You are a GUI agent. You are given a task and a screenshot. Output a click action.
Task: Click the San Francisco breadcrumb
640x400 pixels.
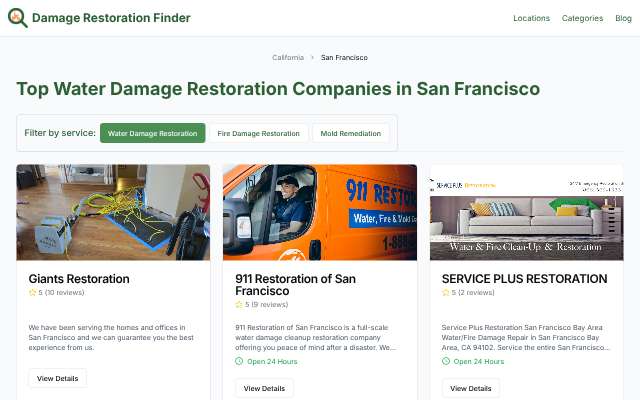344,58
